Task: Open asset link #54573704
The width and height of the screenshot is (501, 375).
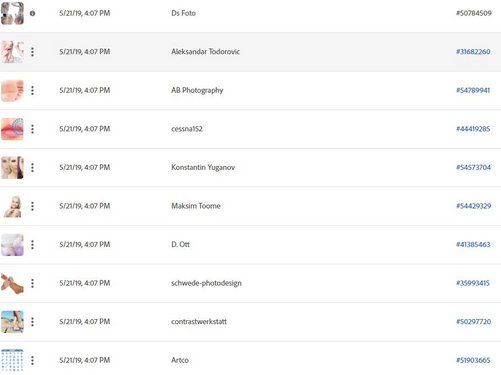Action: pyautogui.click(x=473, y=167)
